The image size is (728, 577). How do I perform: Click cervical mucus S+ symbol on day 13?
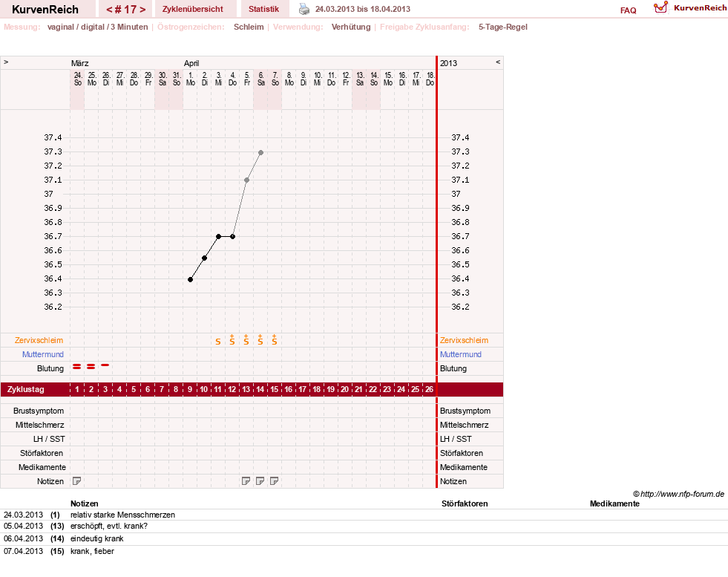click(x=246, y=339)
